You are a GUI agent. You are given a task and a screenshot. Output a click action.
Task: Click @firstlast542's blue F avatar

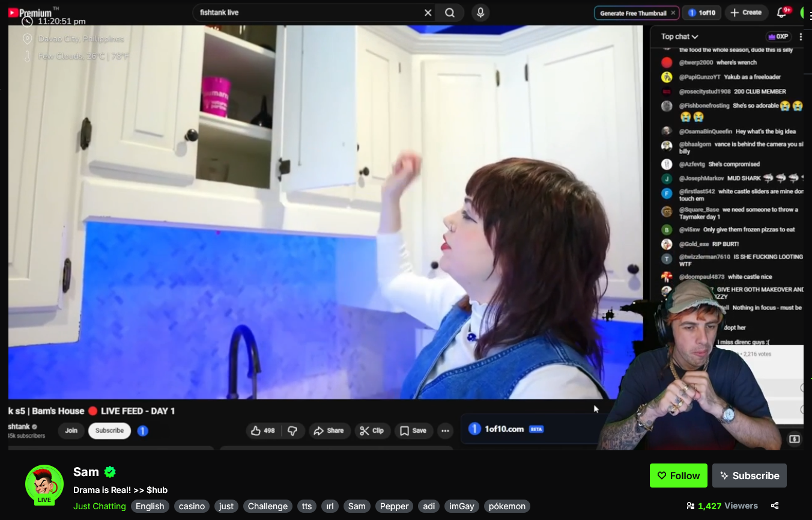667,193
